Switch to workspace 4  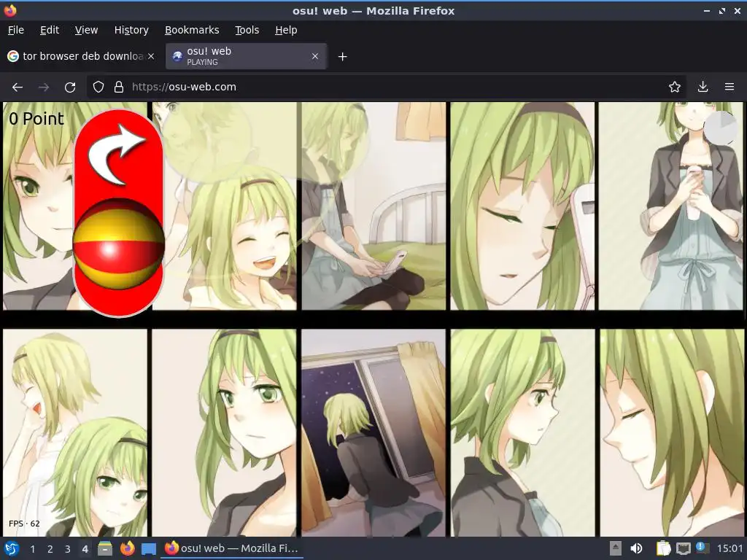point(85,549)
